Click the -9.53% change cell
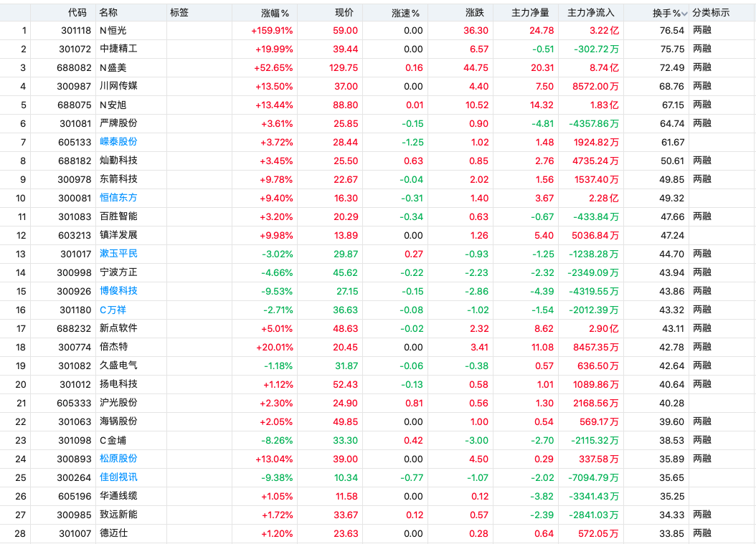 pos(278,291)
